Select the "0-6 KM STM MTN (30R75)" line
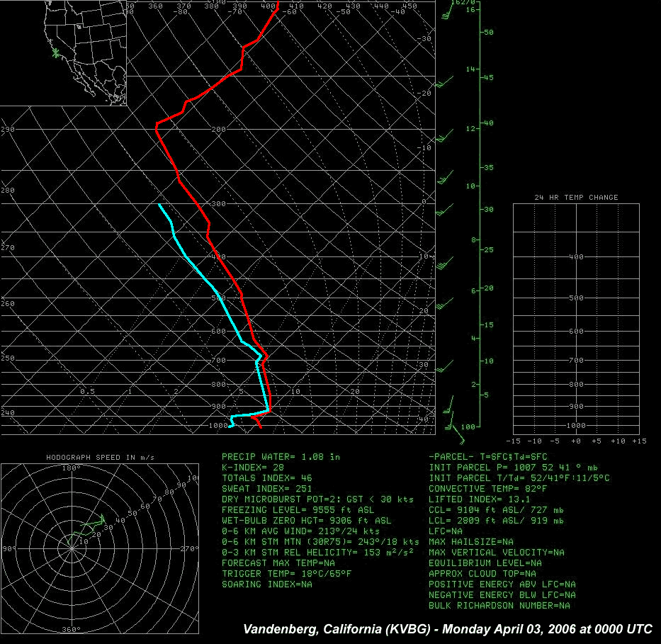 point(320,541)
